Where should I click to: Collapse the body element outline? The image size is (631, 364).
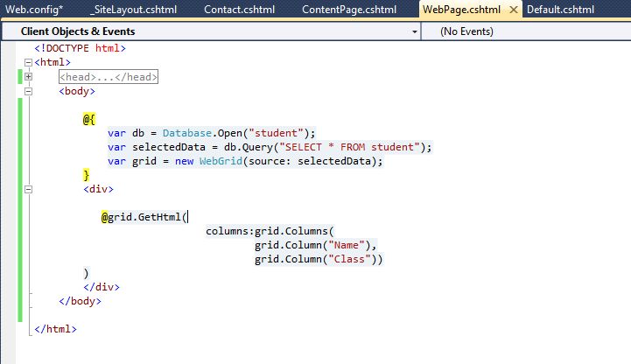pos(28,91)
